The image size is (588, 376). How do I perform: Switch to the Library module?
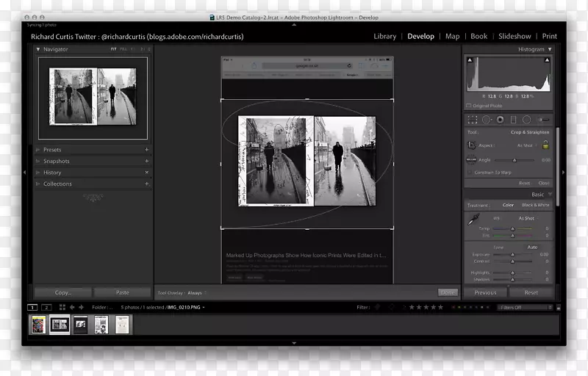(x=384, y=36)
